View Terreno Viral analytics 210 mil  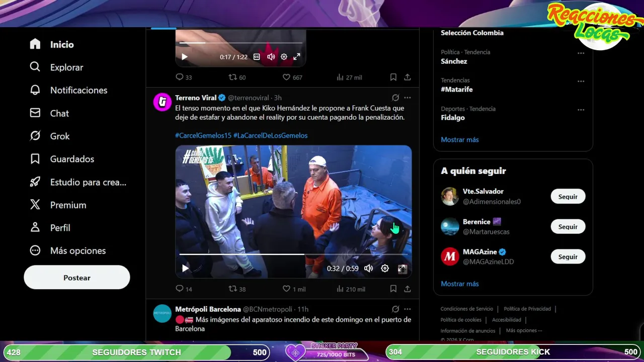tap(350, 289)
